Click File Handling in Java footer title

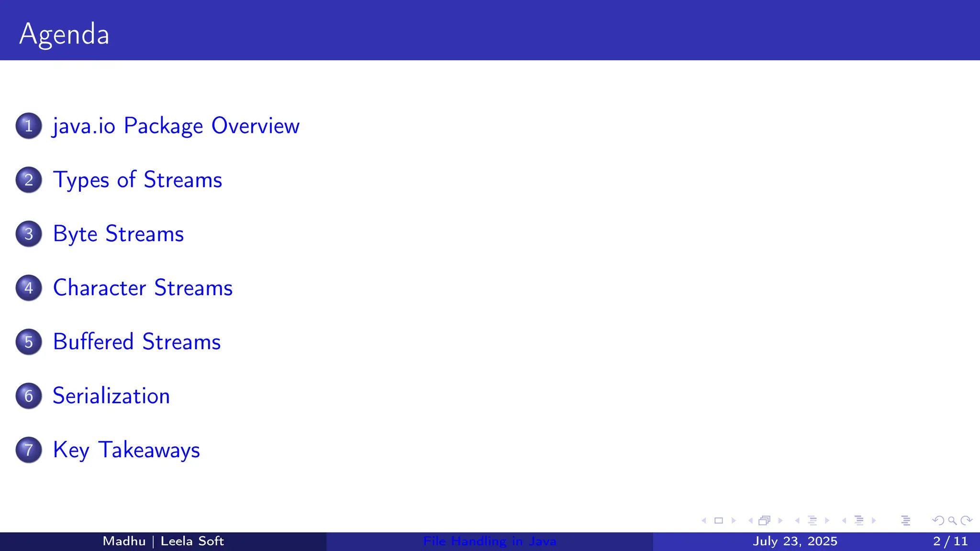tap(490, 541)
